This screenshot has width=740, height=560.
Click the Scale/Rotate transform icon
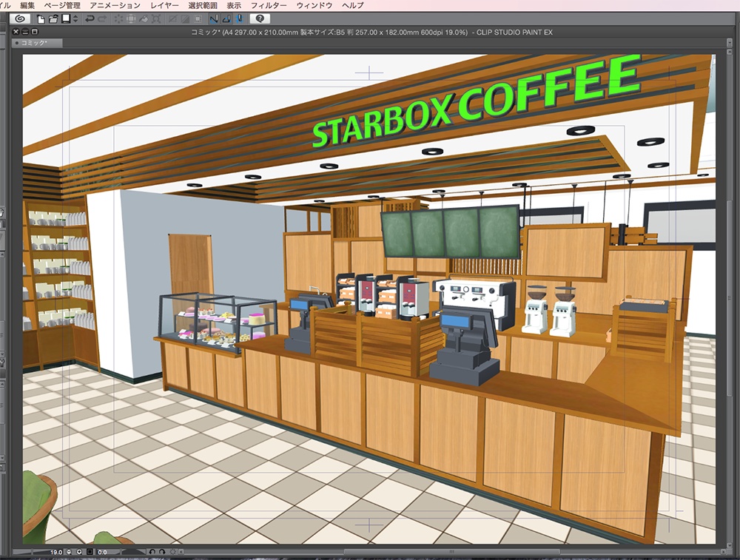156,19
